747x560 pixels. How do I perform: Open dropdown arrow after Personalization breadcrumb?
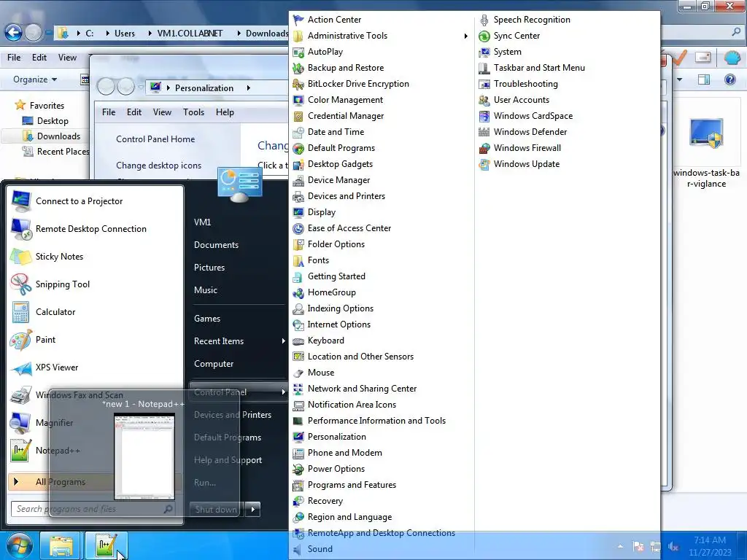pos(248,88)
